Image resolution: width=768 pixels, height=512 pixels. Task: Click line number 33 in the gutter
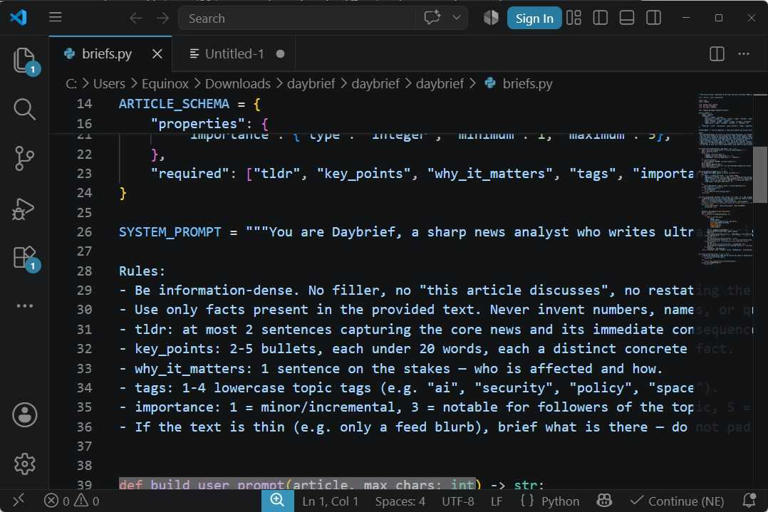click(x=84, y=368)
